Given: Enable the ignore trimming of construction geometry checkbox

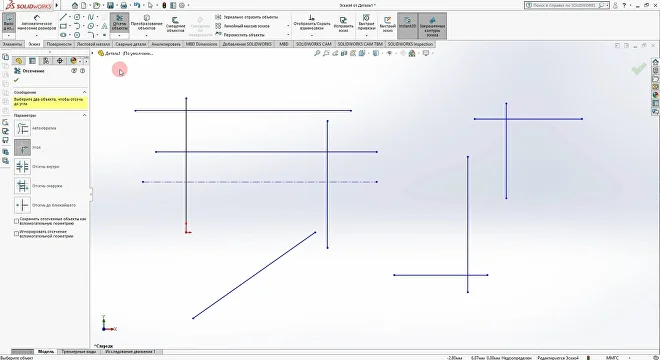Looking at the screenshot, I should tap(16, 234).
